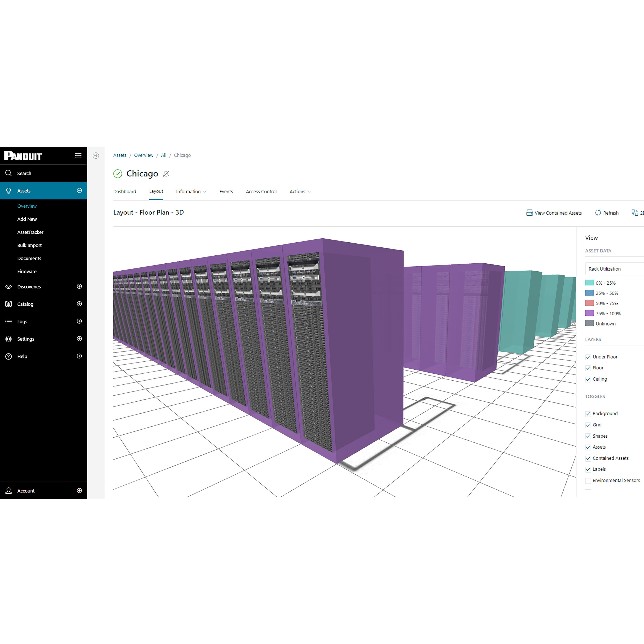Disable the Grid toggle checkbox
The height and width of the screenshot is (644, 644).
pos(588,425)
